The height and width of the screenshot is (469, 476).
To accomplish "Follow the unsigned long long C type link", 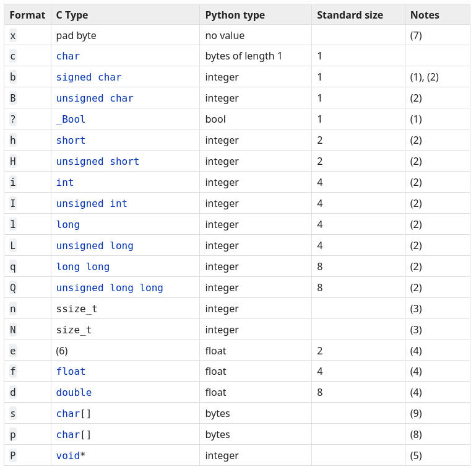I will 109,288.
